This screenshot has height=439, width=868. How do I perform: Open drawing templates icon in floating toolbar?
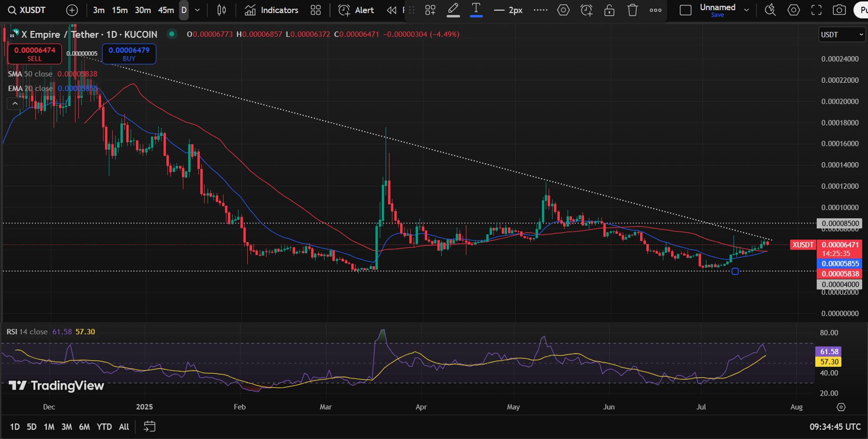click(430, 10)
